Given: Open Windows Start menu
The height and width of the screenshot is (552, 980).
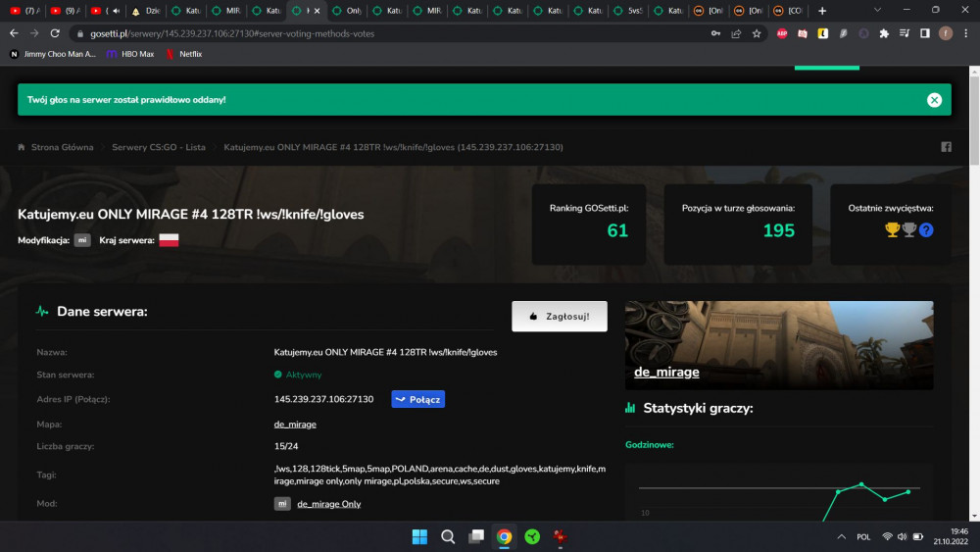Looking at the screenshot, I should [419, 536].
